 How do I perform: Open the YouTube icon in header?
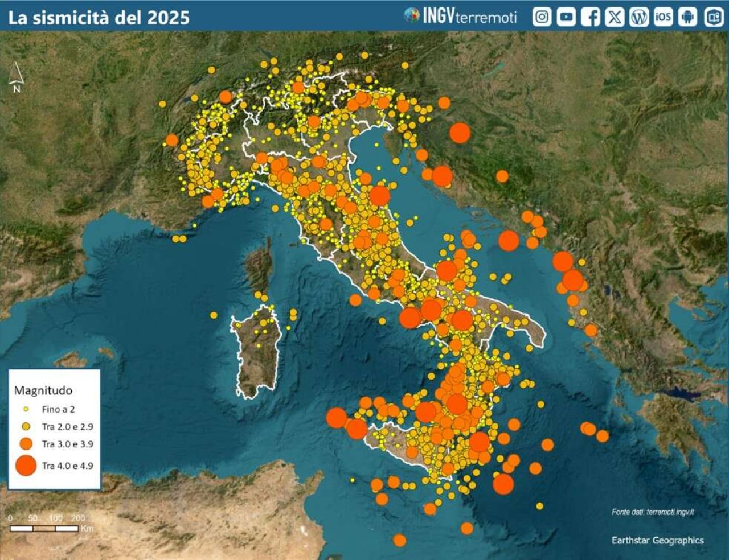(x=566, y=17)
